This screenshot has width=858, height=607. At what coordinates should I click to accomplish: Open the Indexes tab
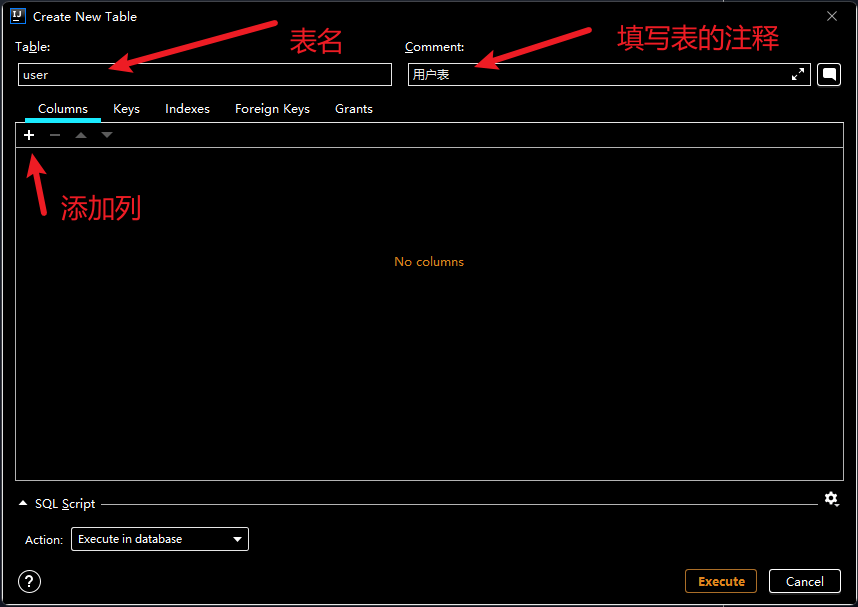(187, 109)
